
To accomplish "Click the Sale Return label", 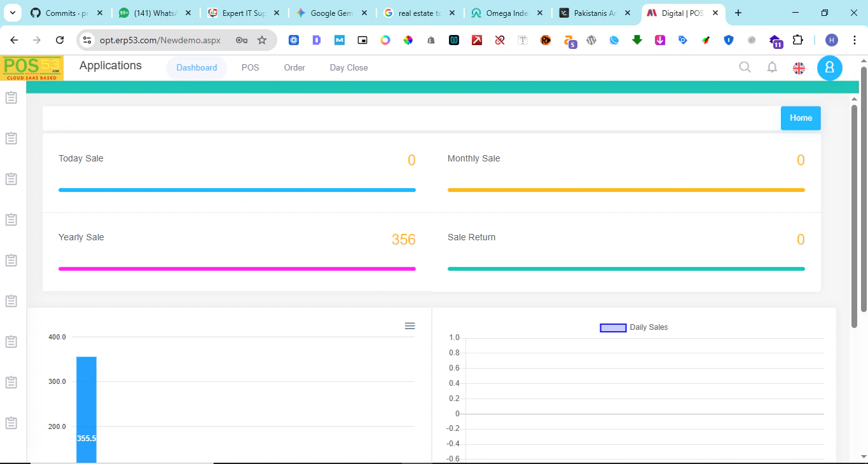I will pyautogui.click(x=471, y=237).
